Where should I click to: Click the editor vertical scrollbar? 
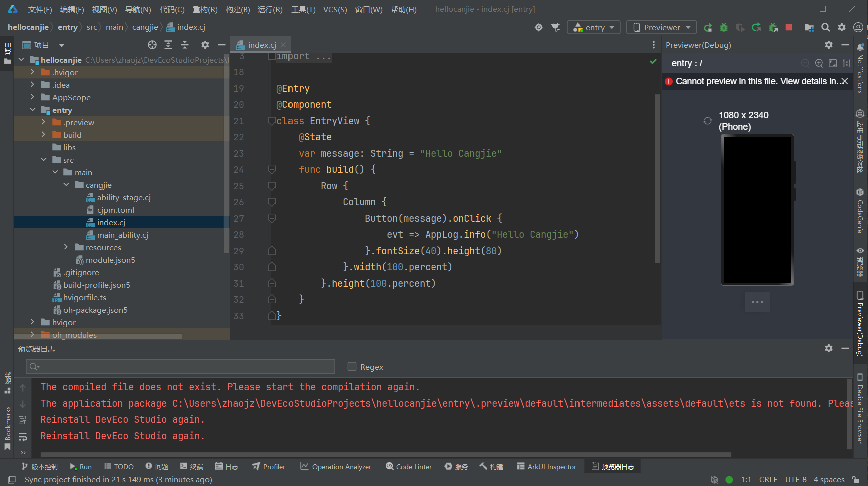point(657,178)
